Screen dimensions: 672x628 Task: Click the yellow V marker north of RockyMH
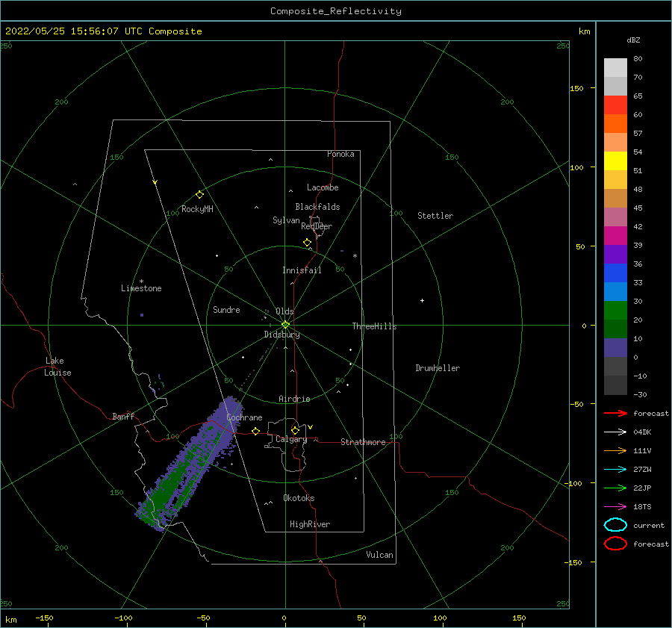pos(155,182)
